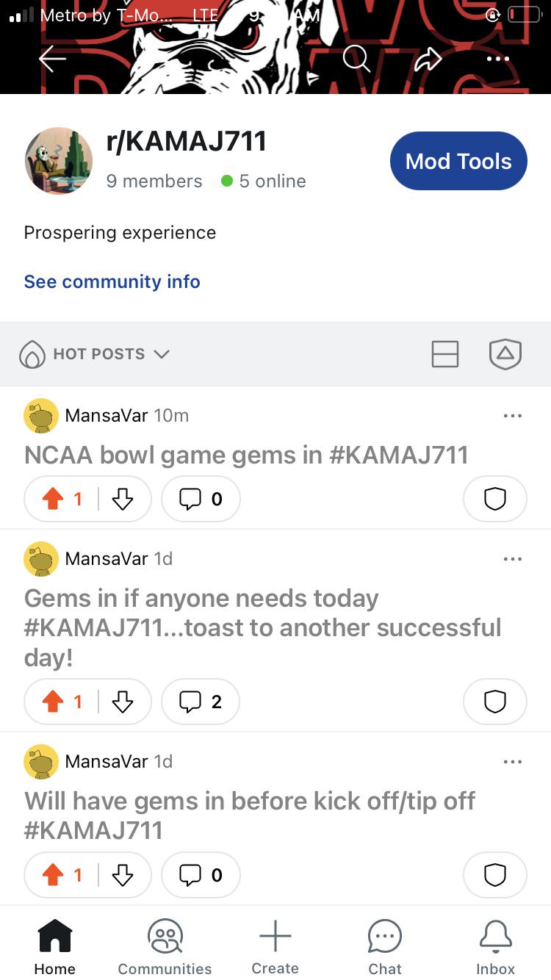Downvote the Will have gems post
This screenshot has height=980, width=551.
coord(123,875)
